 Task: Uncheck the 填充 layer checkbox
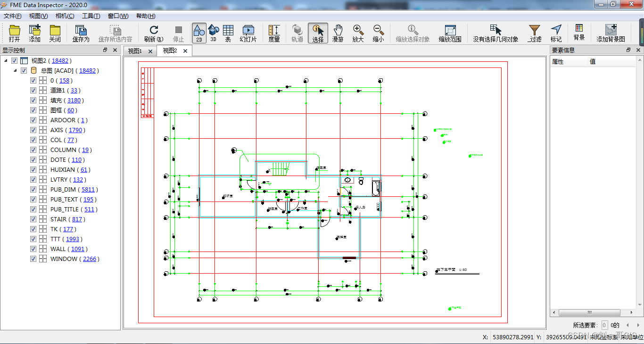(33, 100)
